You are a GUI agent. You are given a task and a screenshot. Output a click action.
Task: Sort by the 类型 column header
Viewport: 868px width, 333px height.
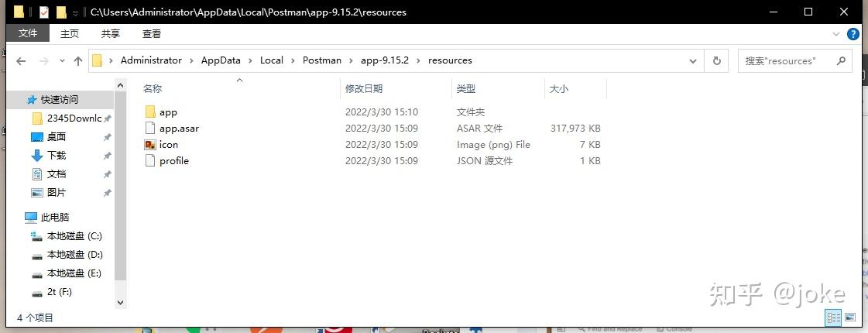tap(466, 88)
